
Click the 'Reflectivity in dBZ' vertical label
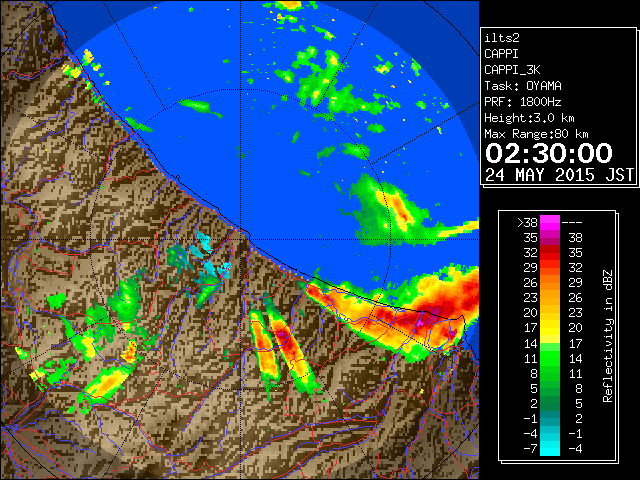pos(608,336)
